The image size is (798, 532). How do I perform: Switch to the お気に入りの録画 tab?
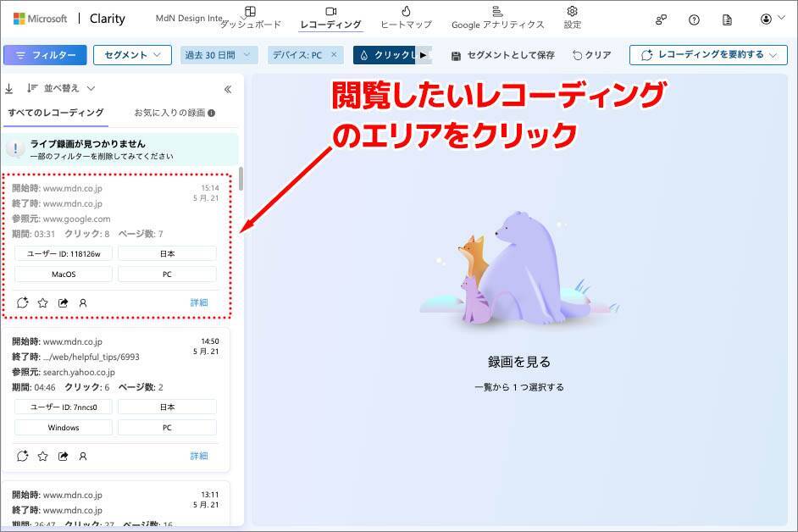point(174,113)
